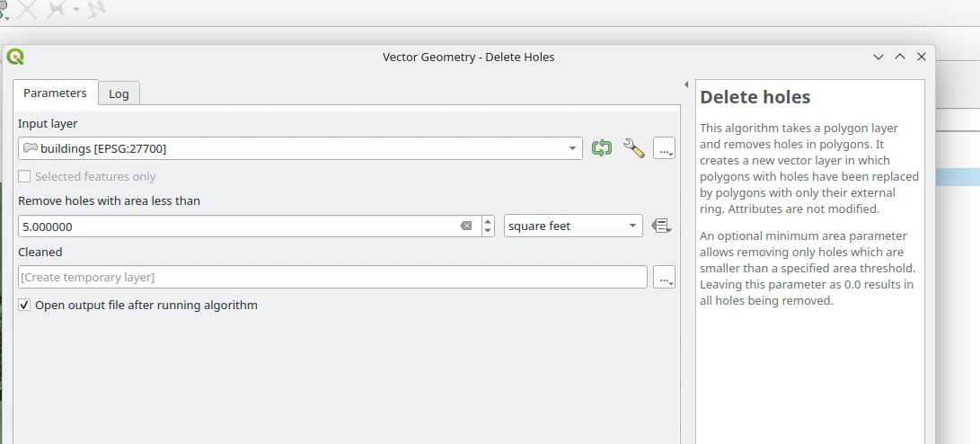Image resolution: width=980 pixels, height=444 pixels.
Task: Click the iterate over layer green arrows icon
Action: 602,148
